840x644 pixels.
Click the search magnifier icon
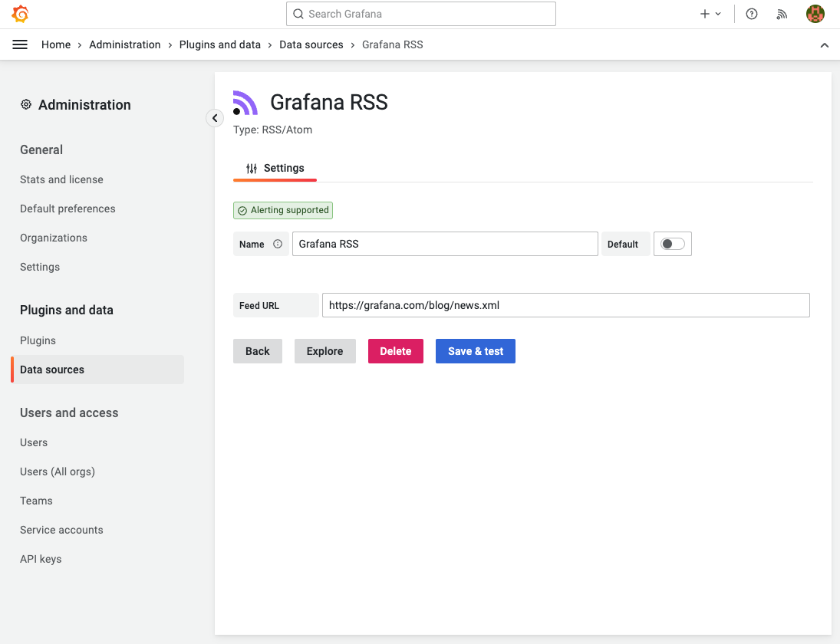pos(298,14)
